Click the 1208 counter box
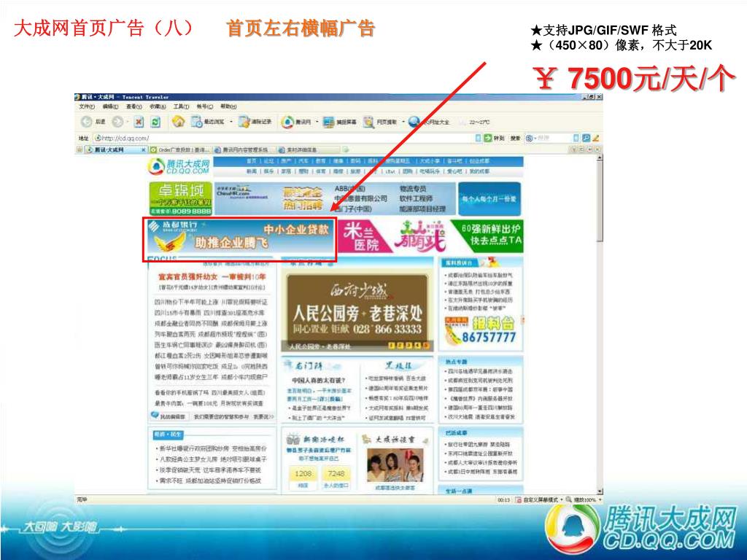 point(303,473)
